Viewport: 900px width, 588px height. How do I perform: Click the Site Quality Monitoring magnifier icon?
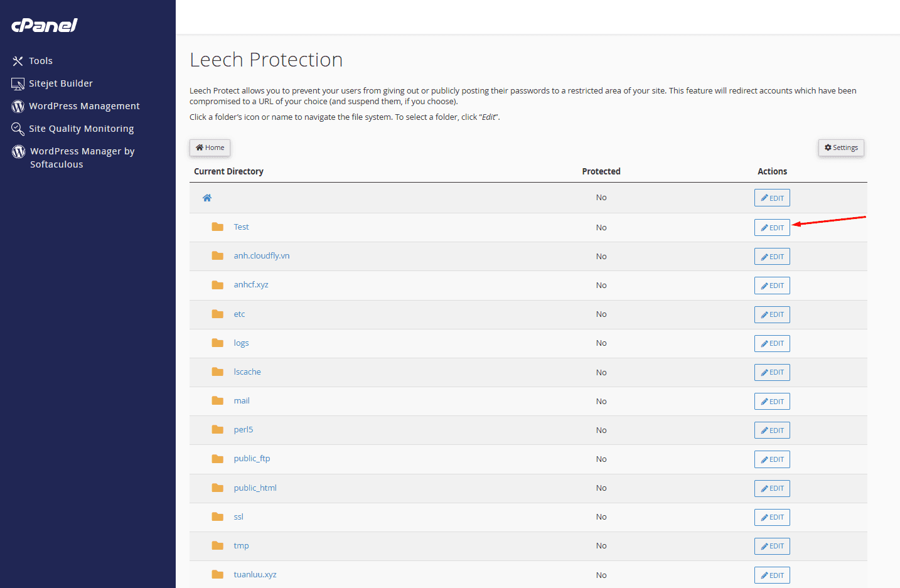tap(18, 129)
